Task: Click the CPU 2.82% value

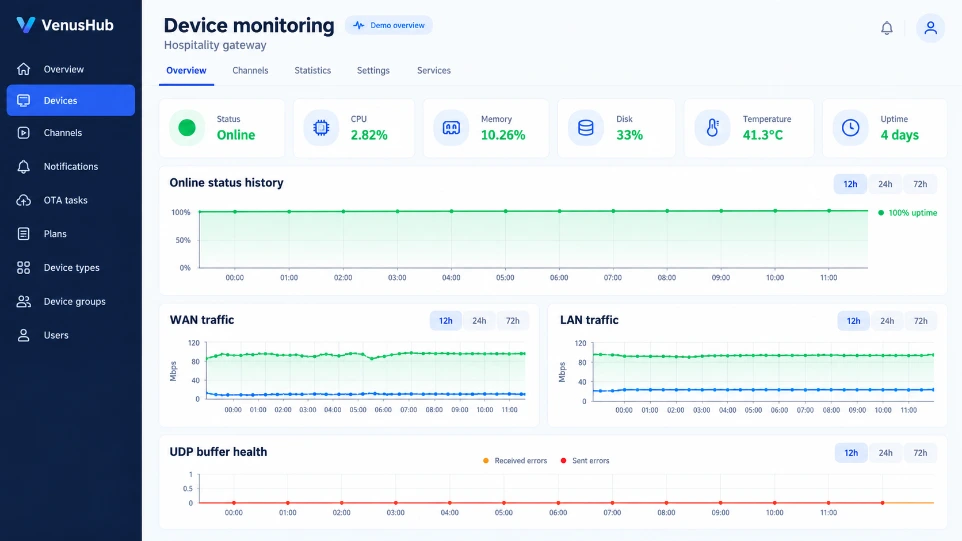Action: tap(369, 135)
